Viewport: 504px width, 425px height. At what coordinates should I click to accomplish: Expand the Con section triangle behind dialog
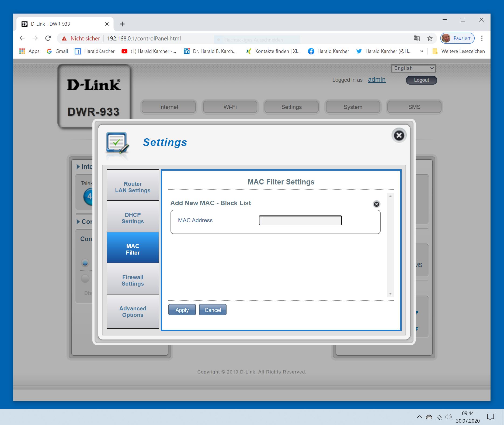78,222
